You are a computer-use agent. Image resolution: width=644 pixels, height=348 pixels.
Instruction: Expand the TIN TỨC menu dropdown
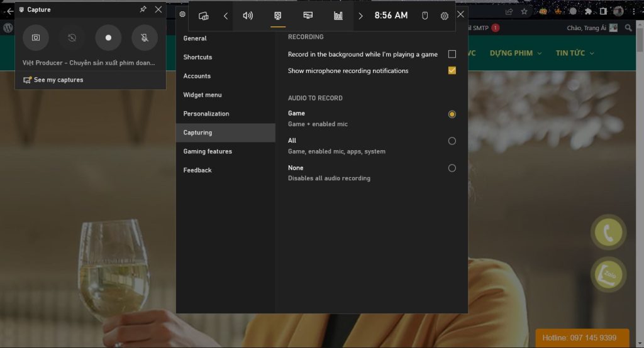[574, 53]
